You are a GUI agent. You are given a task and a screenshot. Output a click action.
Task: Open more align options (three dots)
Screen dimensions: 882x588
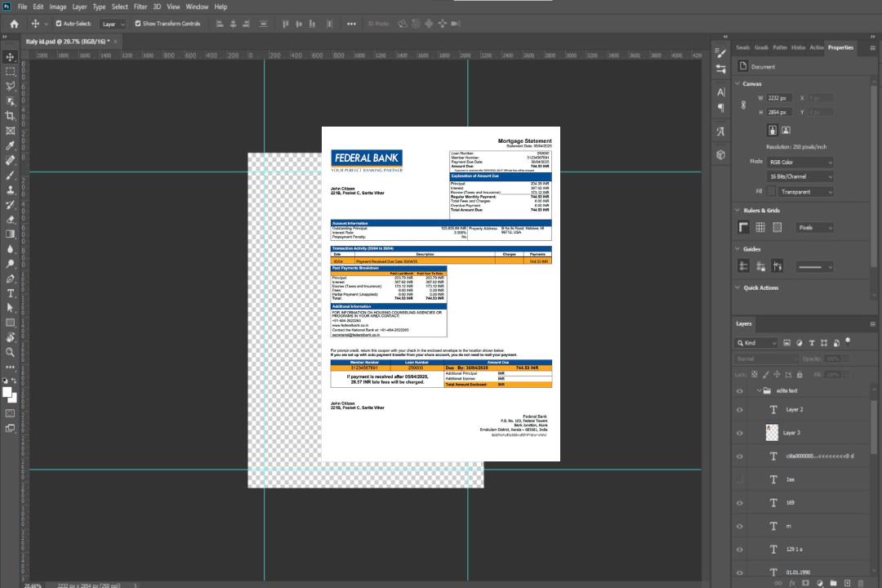351,24
